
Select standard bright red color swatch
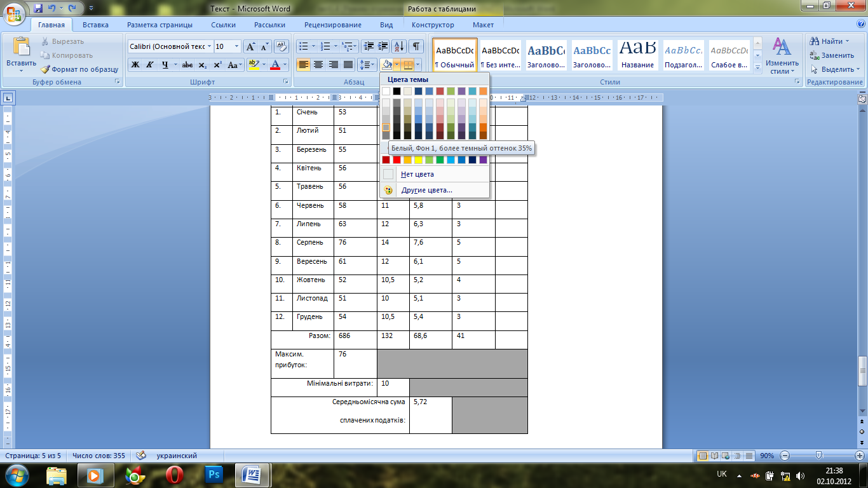(397, 159)
